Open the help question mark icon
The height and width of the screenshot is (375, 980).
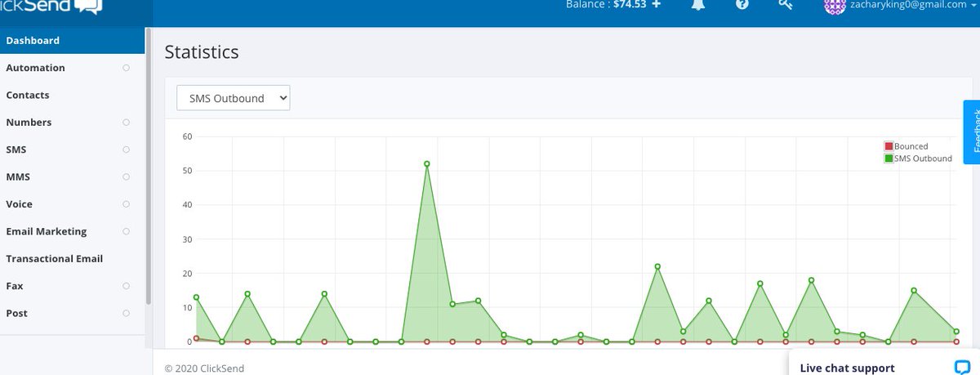click(742, 4)
